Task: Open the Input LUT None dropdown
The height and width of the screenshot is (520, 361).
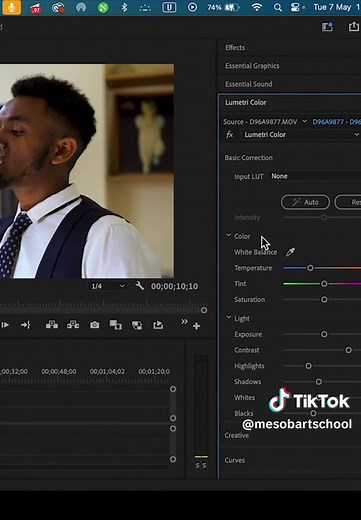Action: [x=314, y=176]
